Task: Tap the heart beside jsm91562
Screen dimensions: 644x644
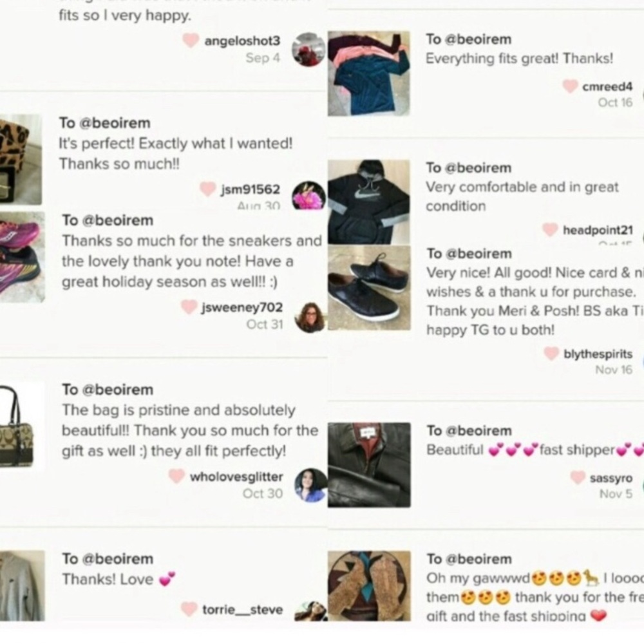Action: coord(208,189)
